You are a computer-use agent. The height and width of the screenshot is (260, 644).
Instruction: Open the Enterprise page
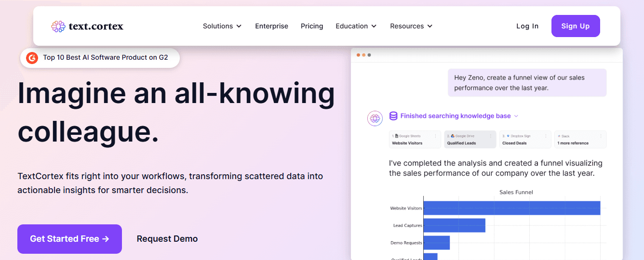click(x=271, y=26)
